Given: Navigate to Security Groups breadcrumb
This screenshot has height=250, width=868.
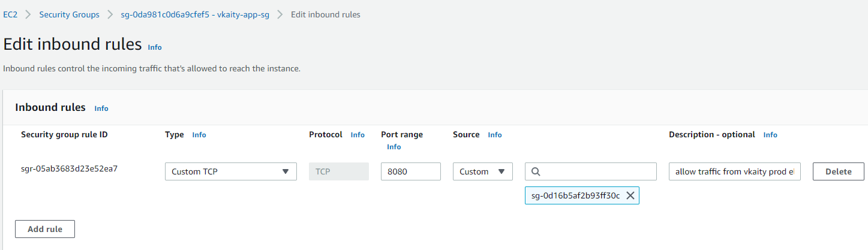Looking at the screenshot, I should pyautogui.click(x=70, y=14).
